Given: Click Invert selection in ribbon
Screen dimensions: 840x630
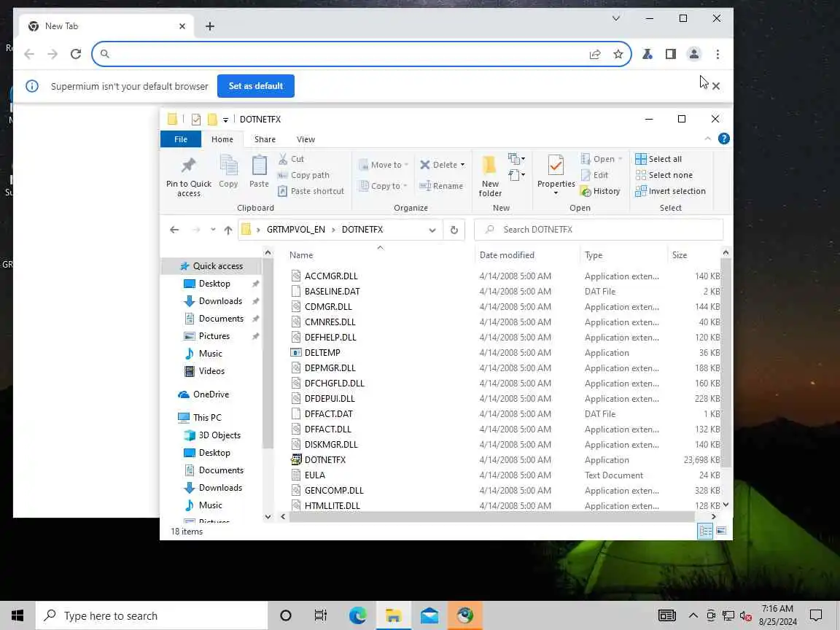Looking at the screenshot, I should coord(670,191).
